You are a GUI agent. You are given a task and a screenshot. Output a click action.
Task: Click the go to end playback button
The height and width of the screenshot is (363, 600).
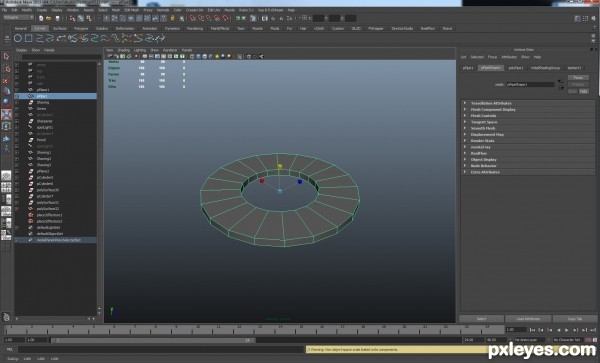[x=593, y=330]
